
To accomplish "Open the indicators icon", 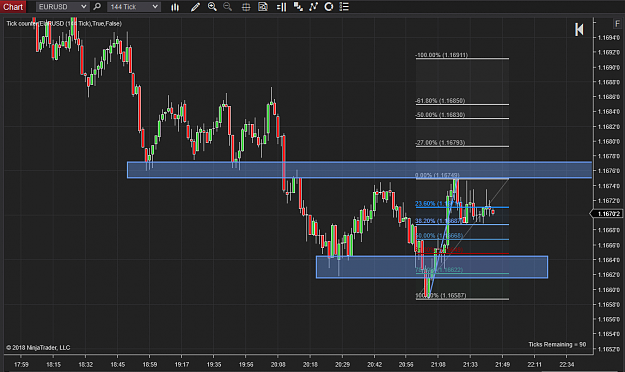I will tap(314, 7).
